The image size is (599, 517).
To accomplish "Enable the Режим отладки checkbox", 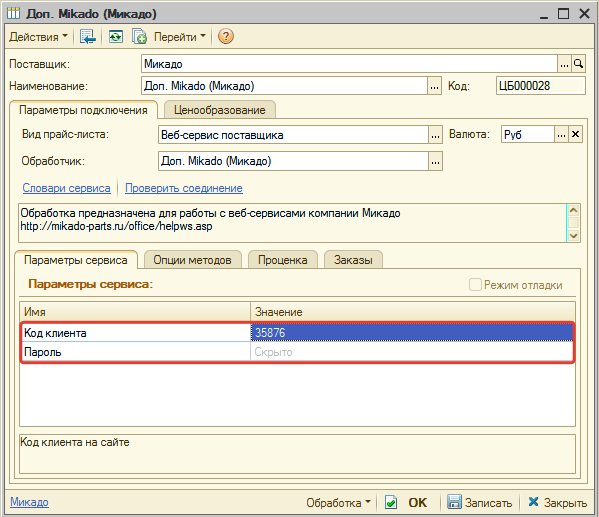I will (475, 285).
